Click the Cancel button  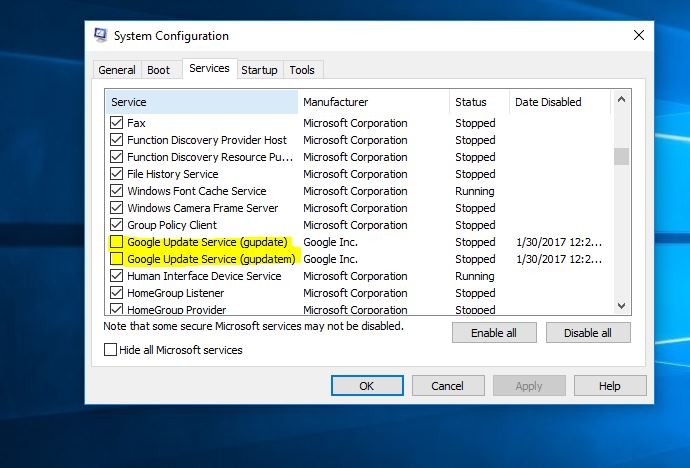point(448,386)
